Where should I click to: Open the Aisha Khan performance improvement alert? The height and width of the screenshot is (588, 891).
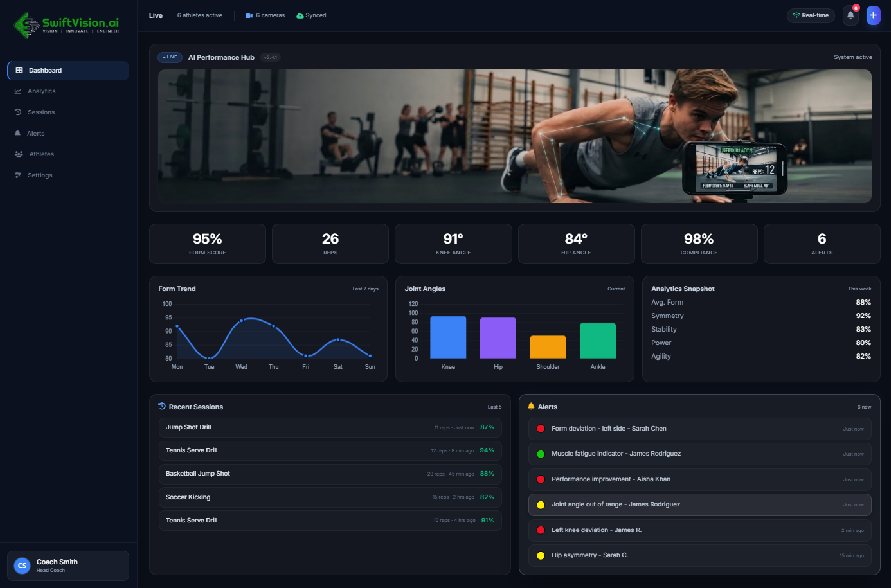(x=700, y=479)
